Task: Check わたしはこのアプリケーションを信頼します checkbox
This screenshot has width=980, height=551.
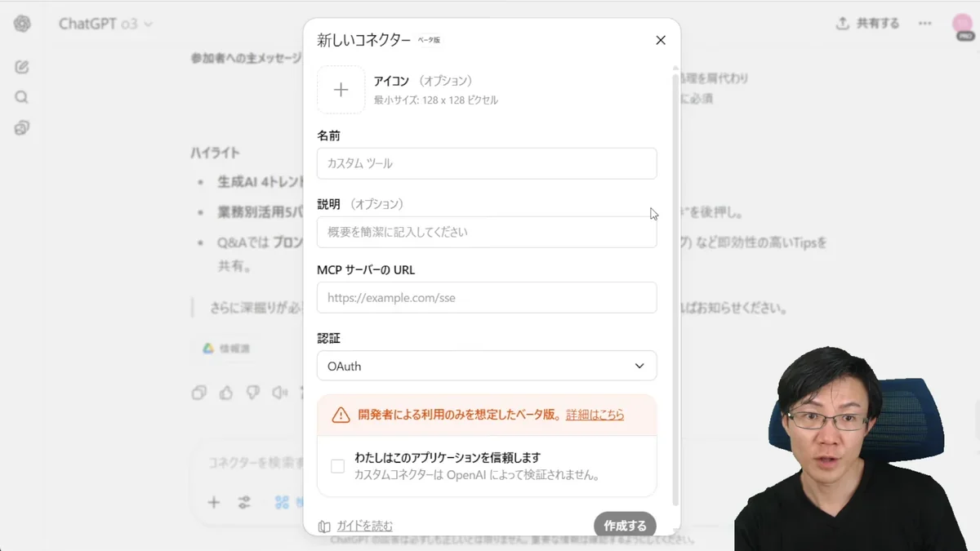Action: pyautogui.click(x=337, y=466)
